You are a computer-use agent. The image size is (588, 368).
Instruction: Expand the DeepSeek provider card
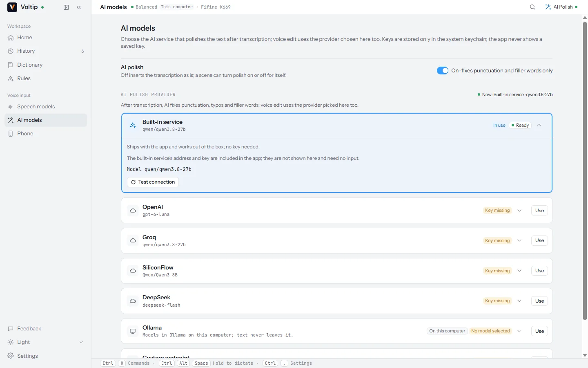coord(519,301)
